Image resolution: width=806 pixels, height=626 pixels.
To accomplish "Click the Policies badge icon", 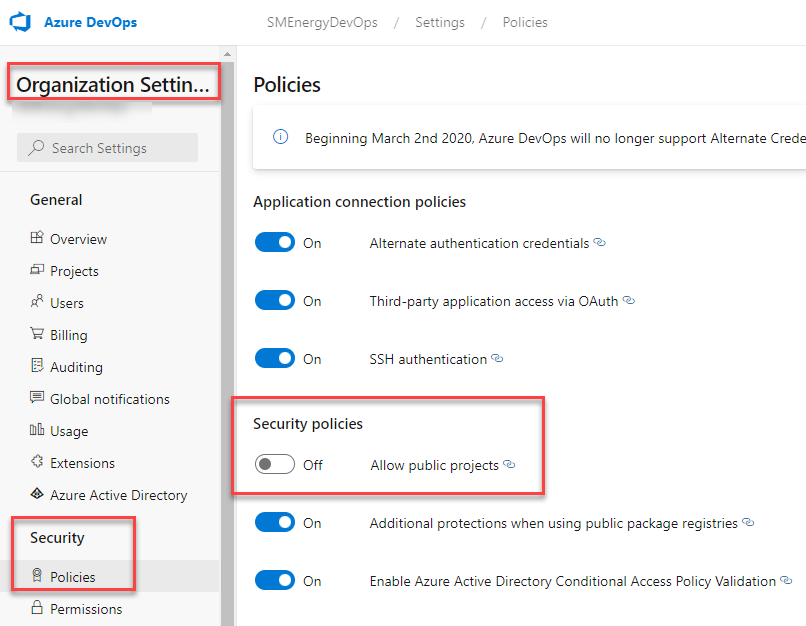I will pyautogui.click(x=37, y=575).
